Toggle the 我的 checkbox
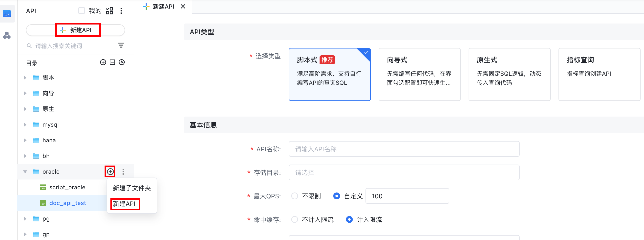Screen dimensions: 644x240 point(82,11)
